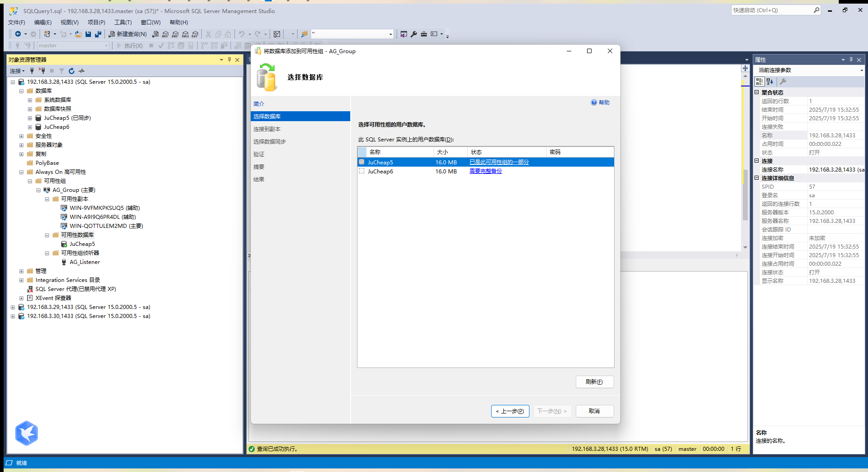This screenshot has height=472, width=868.
Task: Click the wrench Properties window icon in toolbar
Action: (x=414, y=34)
